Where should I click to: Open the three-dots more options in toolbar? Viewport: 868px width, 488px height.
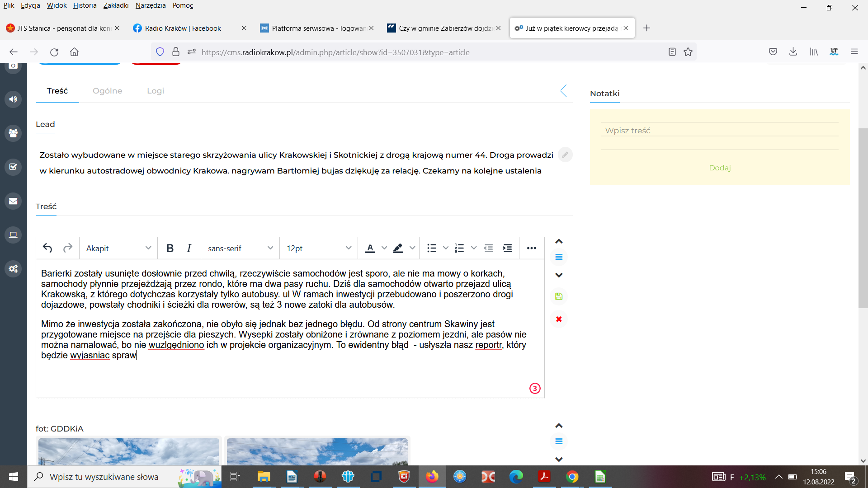(x=531, y=248)
